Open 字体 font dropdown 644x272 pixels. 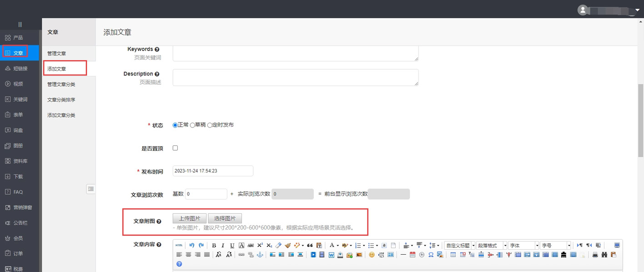pyautogui.click(x=524, y=246)
